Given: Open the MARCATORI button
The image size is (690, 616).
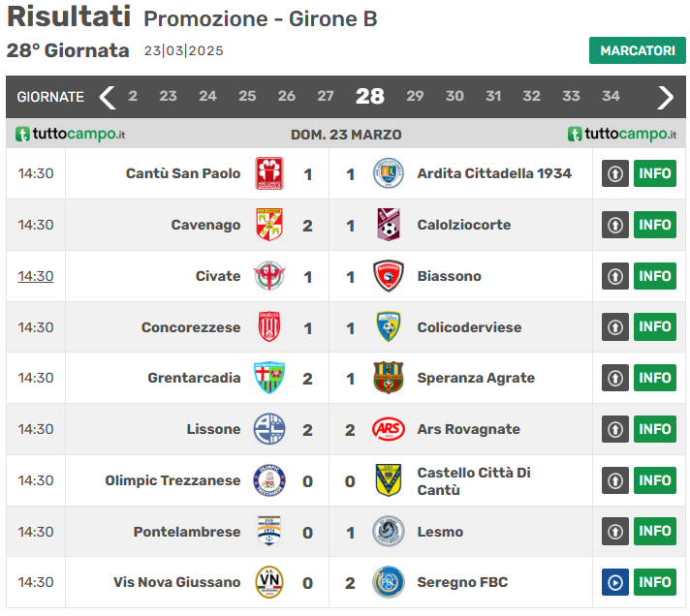Looking at the screenshot, I should (x=637, y=50).
